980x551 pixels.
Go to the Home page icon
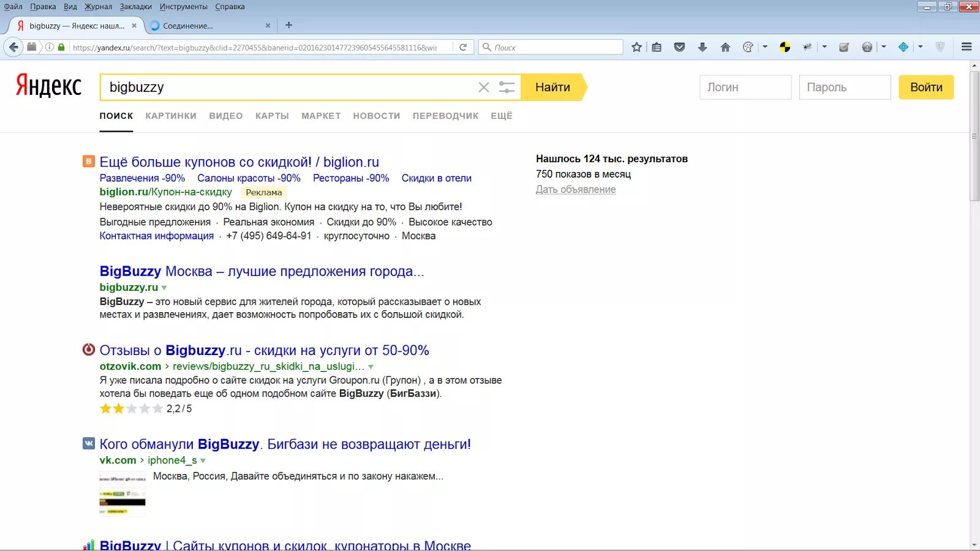[725, 47]
